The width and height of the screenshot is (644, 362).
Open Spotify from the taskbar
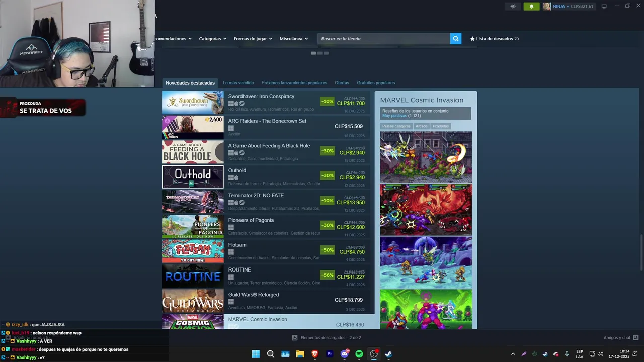tap(359, 354)
